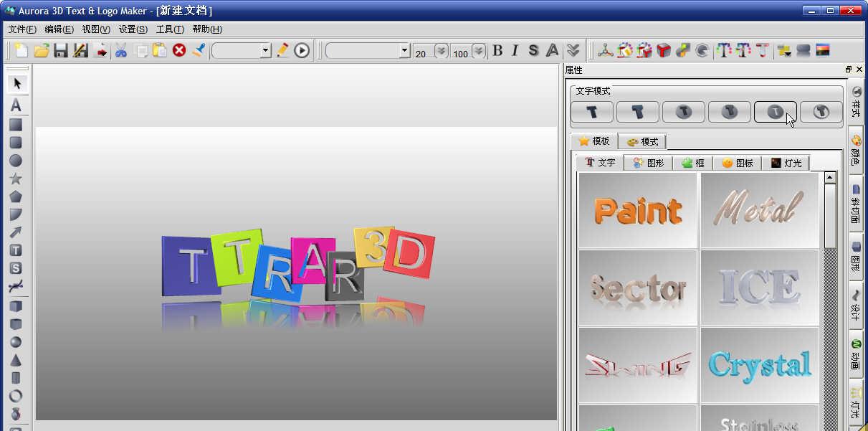Open the 图形 template tab
The image size is (868, 431).
(x=649, y=163)
